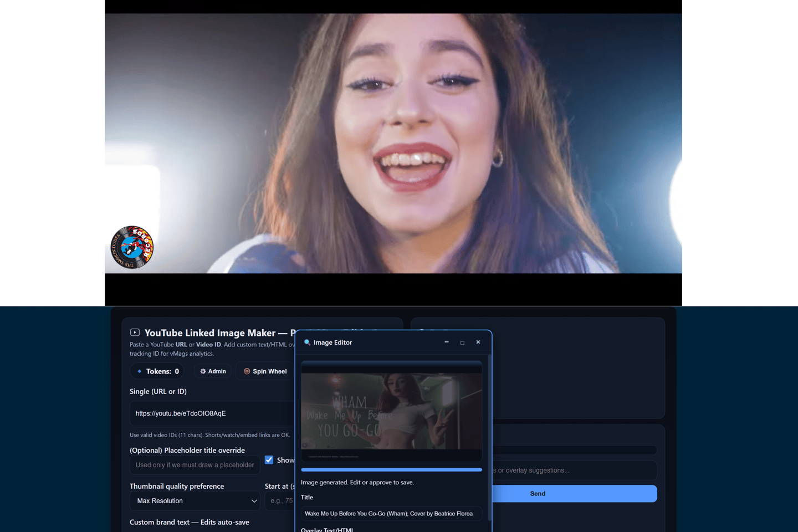Image resolution: width=798 pixels, height=532 pixels.
Task: Click the generated thumbnail preview image
Action: pos(391,411)
